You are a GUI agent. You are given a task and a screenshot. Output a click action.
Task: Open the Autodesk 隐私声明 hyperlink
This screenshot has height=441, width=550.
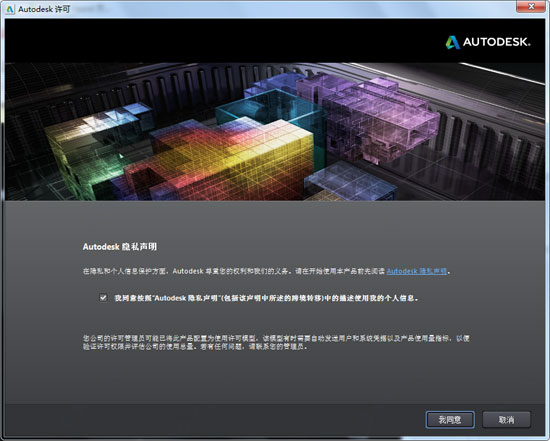pyautogui.click(x=417, y=271)
